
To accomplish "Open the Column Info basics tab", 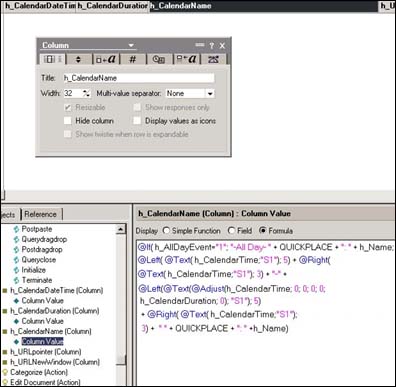I will pos(53,59).
